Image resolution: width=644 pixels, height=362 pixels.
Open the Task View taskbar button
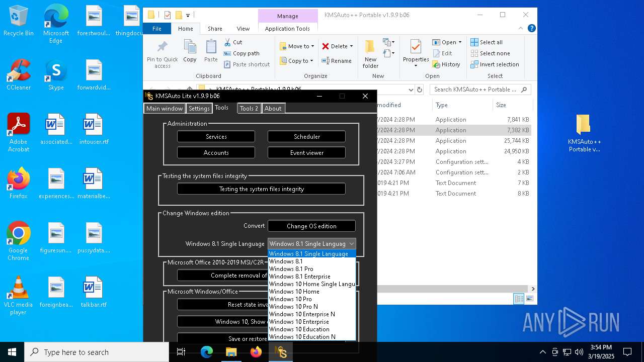tap(182, 352)
